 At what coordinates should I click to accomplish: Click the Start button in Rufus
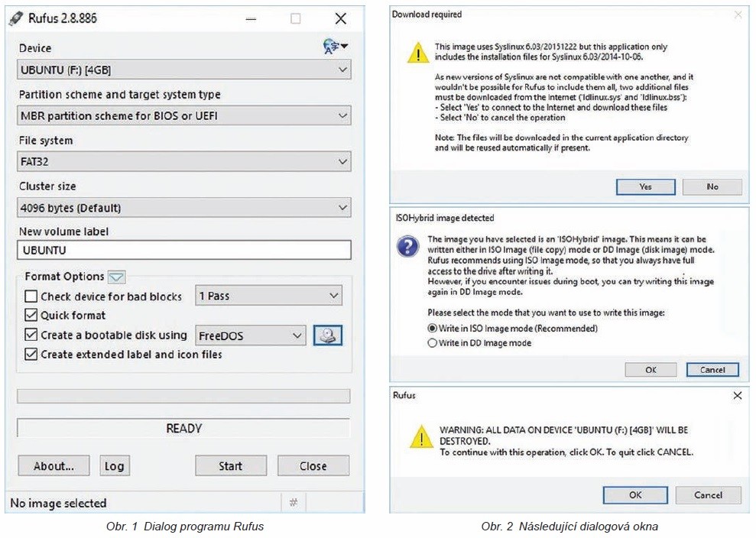pos(230,465)
